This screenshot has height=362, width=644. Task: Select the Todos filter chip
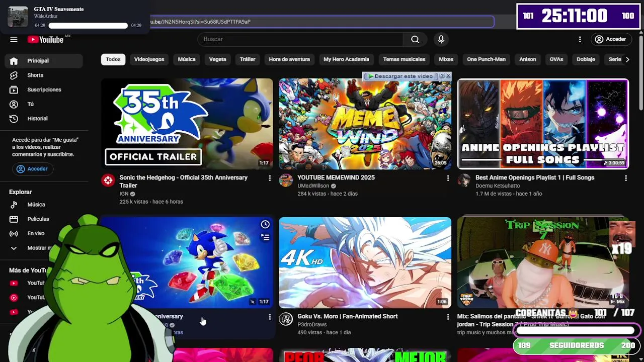113,59
